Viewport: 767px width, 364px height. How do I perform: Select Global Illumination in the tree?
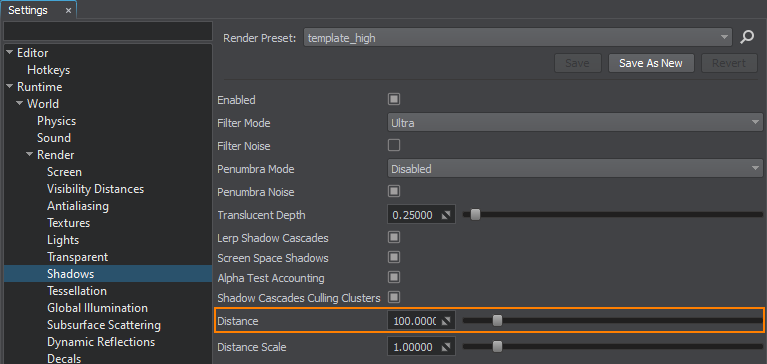tap(97, 308)
